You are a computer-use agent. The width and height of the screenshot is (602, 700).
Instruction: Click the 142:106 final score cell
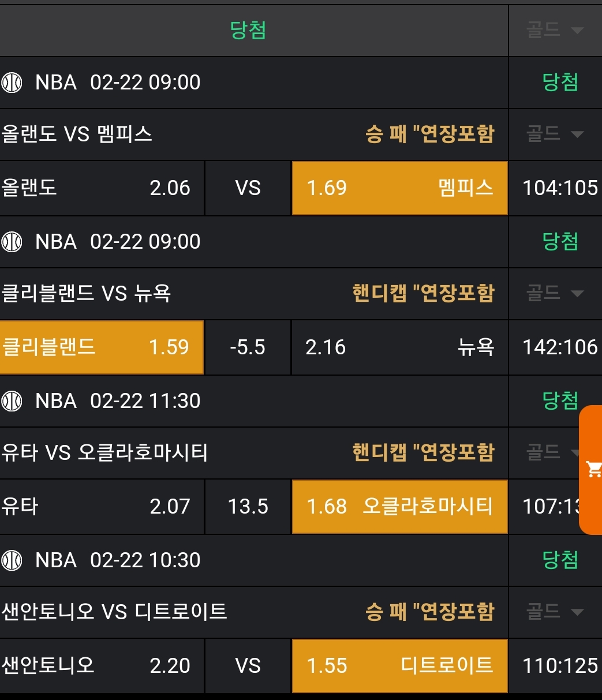(560, 347)
